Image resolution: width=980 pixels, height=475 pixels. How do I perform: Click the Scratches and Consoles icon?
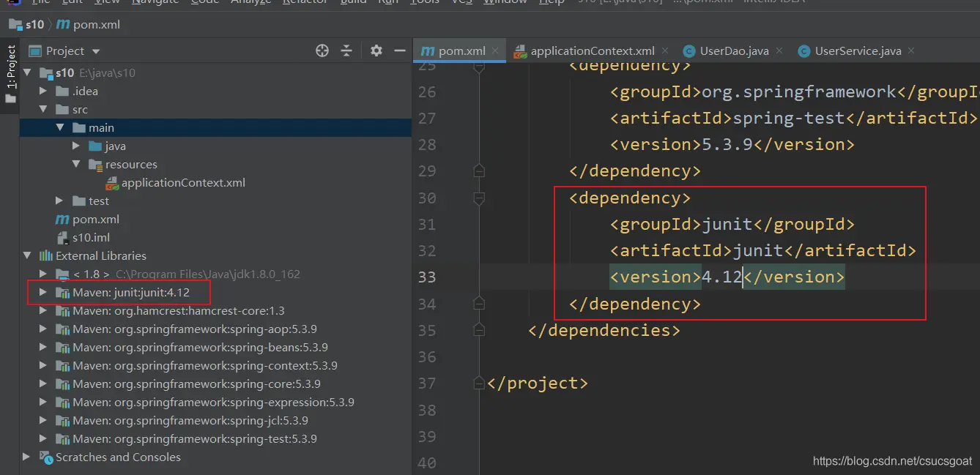click(x=46, y=457)
